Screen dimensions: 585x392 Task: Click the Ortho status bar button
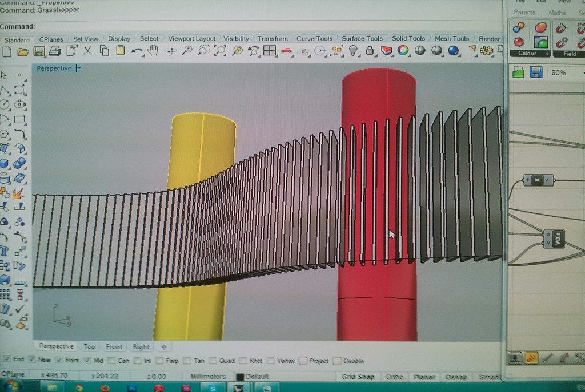[394, 377]
